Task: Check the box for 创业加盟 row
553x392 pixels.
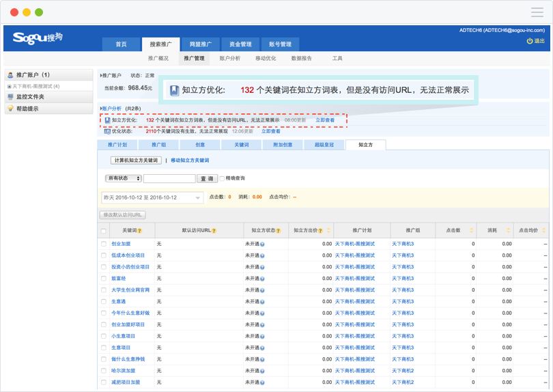Action: (x=103, y=244)
